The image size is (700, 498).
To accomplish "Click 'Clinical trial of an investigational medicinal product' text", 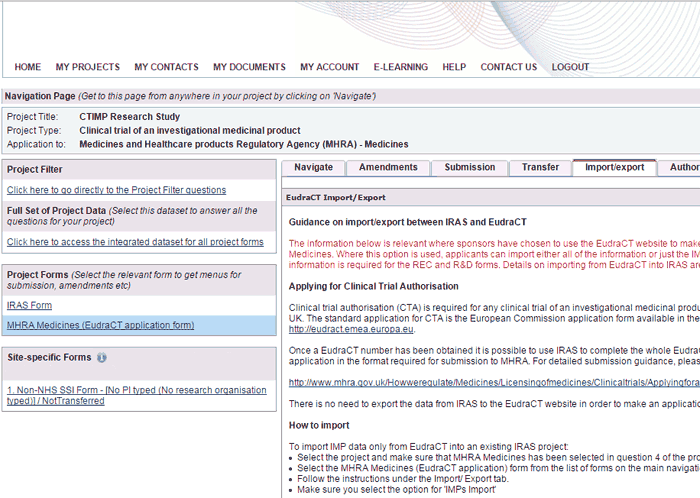I will tap(190, 131).
